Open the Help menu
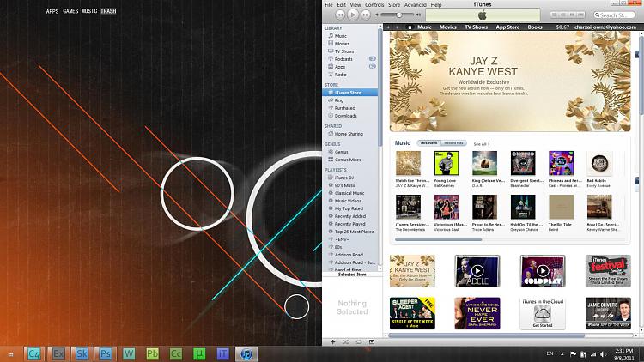The height and width of the screenshot is (362, 644). [436, 5]
